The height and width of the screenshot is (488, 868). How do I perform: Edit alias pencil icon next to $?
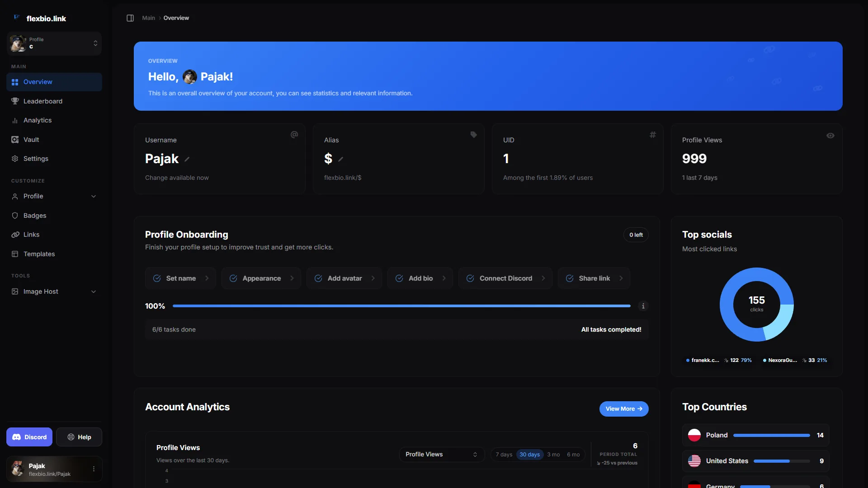click(340, 159)
